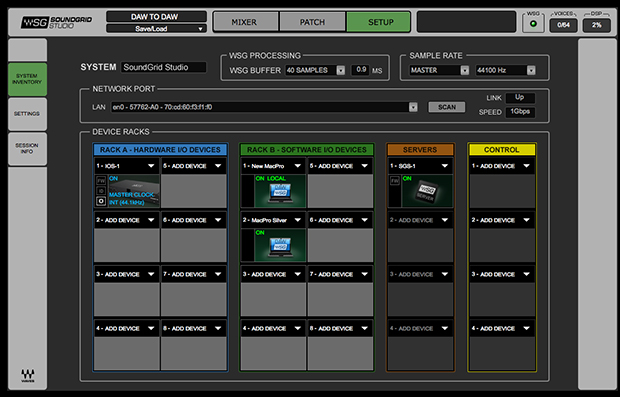
Task: Click the orange SERVERS rack header
Action: (420, 149)
